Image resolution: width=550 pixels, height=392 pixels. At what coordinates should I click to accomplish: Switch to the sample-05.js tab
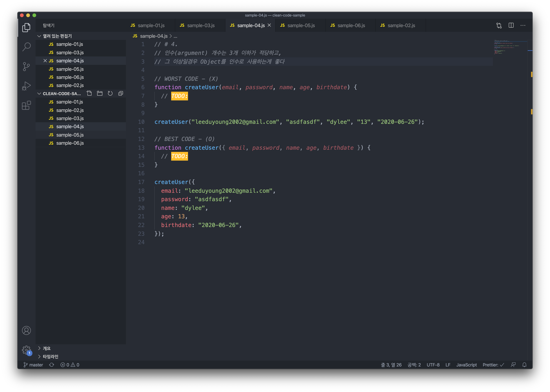(x=301, y=25)
